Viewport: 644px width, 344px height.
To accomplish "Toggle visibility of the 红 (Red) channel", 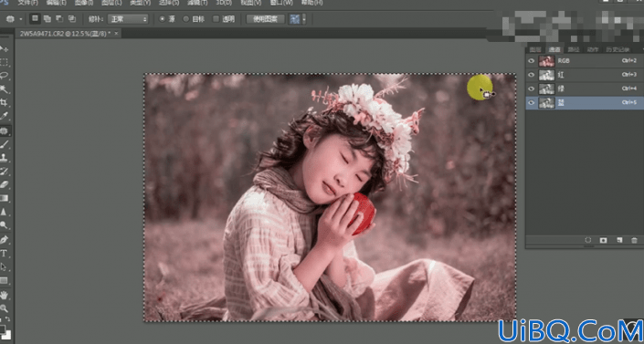I will click(x=532, y=75).
